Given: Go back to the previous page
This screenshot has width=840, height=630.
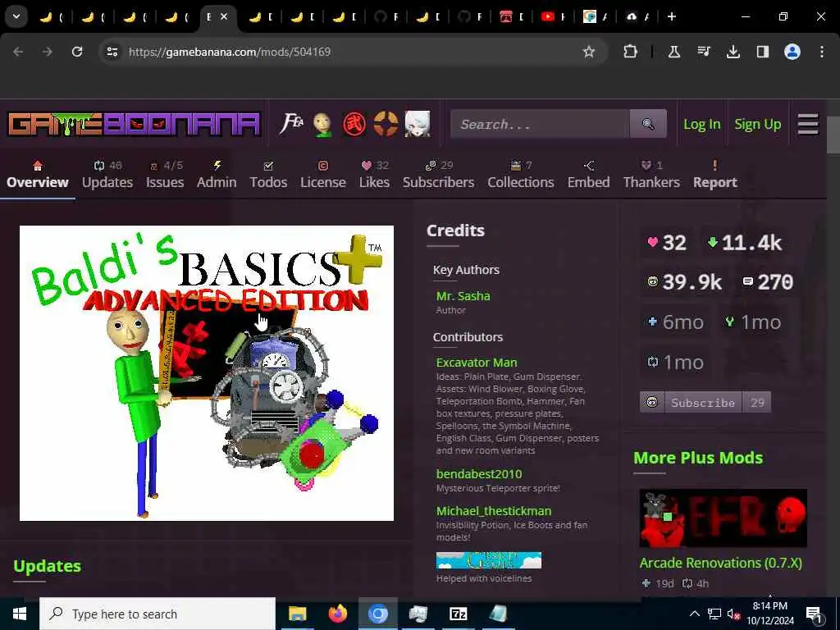Looking at the screenshot, I should click(x=18, y=52).
